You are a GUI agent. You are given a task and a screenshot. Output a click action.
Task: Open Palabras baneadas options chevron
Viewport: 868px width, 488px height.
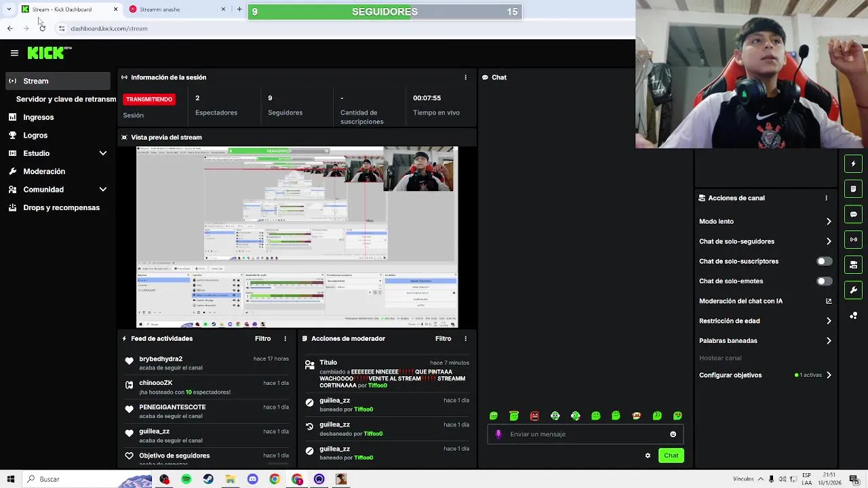click(x=829, y=341)
